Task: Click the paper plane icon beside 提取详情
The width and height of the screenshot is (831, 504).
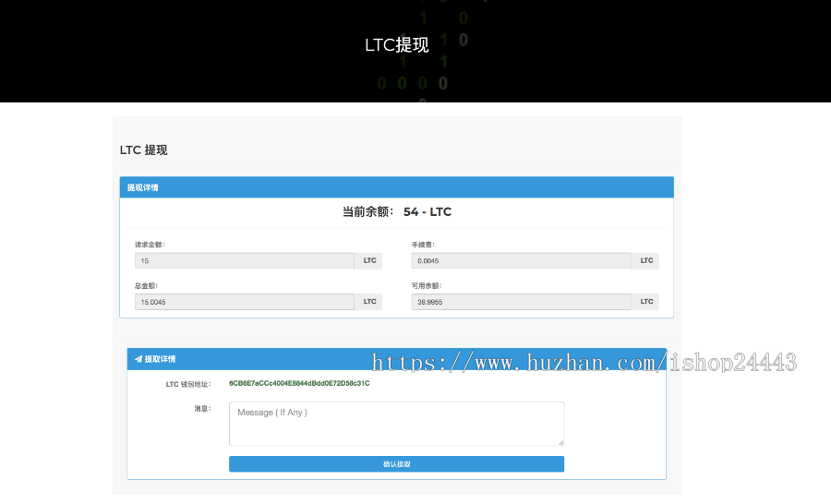Action: 138,359
